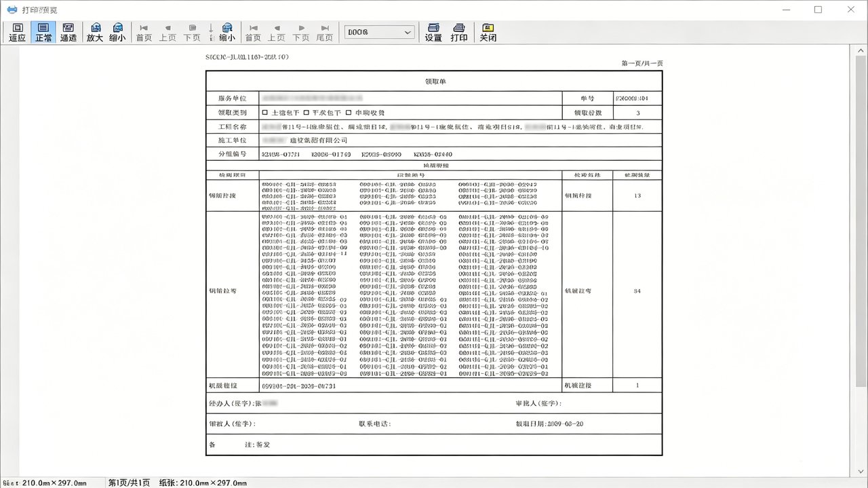Click the 首页 button right of 放大/缩小
This screenshot has height=488, width=868.
coord(144,32)
